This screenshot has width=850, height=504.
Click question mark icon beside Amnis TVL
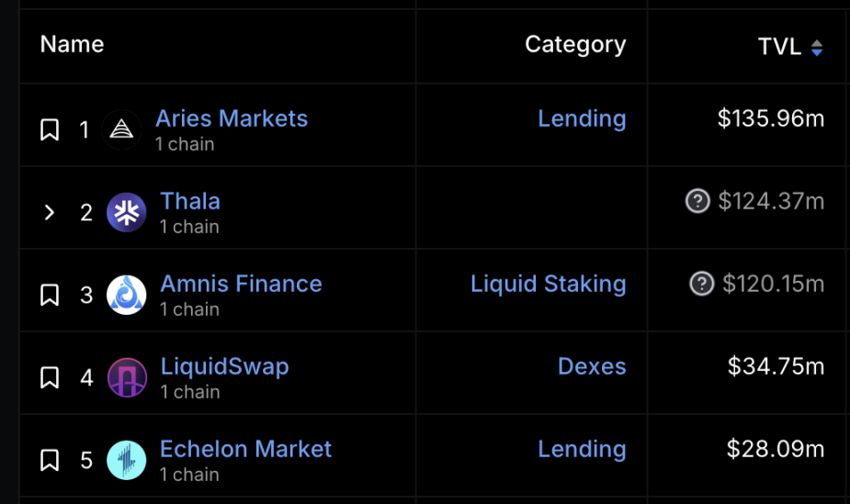point(701,284)
